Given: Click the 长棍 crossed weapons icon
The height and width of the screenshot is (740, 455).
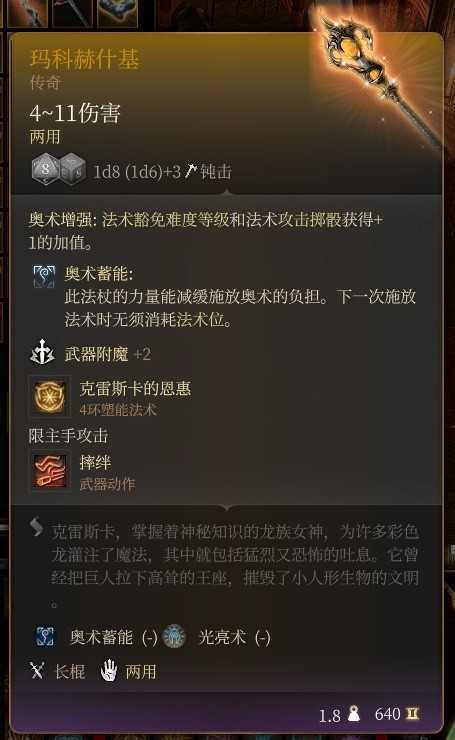Looking at the screenshot, I should (37, 671).
